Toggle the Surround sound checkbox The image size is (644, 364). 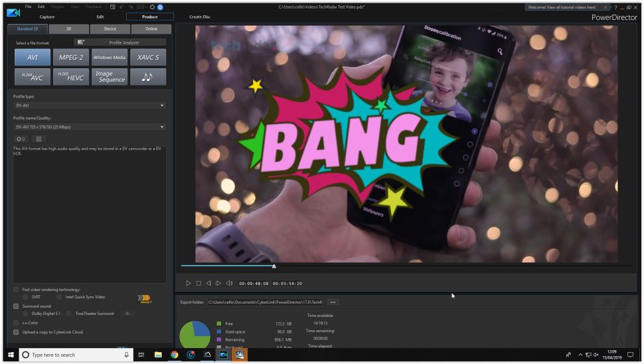point(16,306)
